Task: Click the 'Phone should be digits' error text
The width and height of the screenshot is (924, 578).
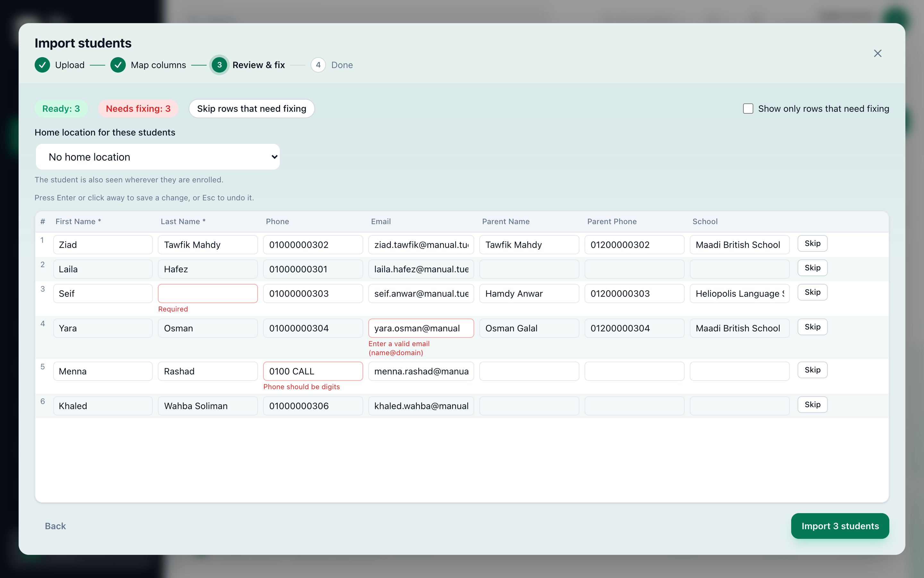Action: coord(301,387)
